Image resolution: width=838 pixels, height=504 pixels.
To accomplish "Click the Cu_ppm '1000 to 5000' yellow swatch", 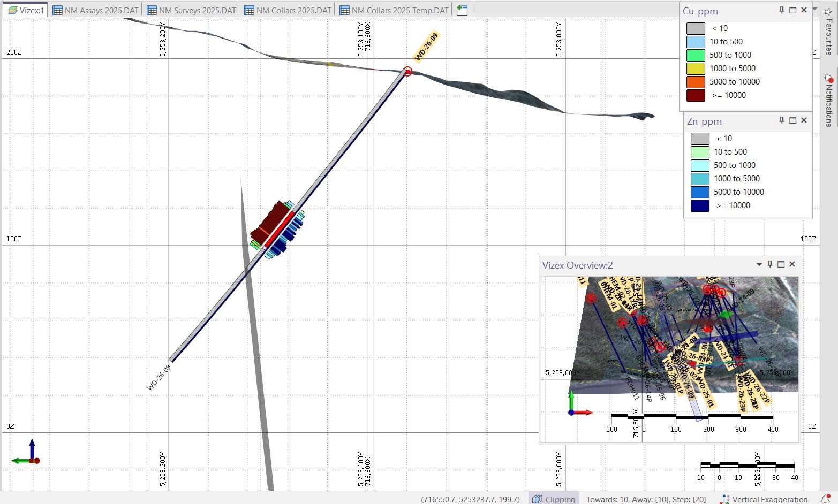I will point(696,68).
